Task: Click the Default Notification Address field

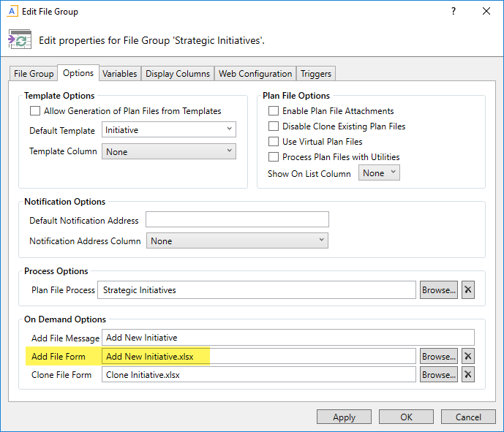Action: [x=237, y=220]
